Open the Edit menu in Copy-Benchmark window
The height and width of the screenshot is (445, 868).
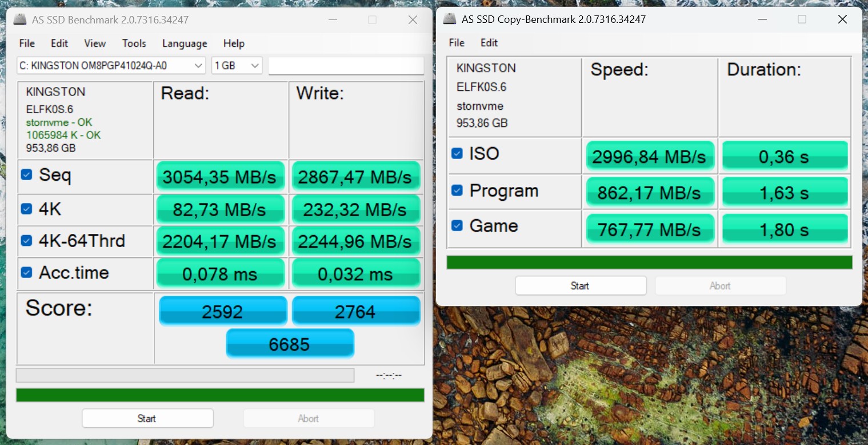[x=489, y=43]
